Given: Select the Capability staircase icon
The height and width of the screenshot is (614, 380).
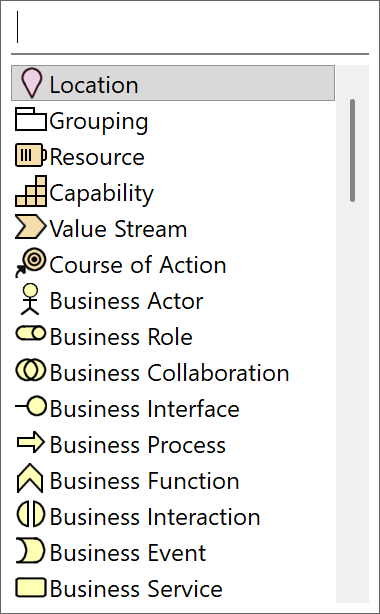Looking at the screenshot, I should pos(31,191).
